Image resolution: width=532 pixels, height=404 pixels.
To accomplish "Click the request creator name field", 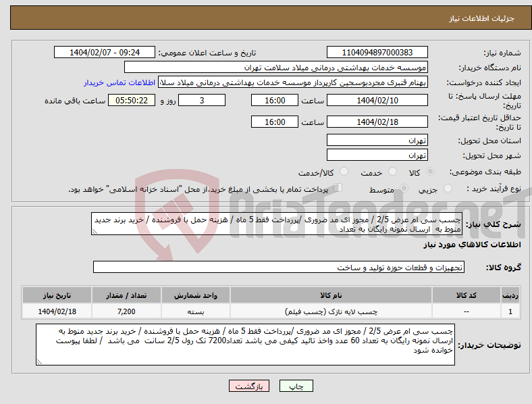I will [x=293, y=82].
